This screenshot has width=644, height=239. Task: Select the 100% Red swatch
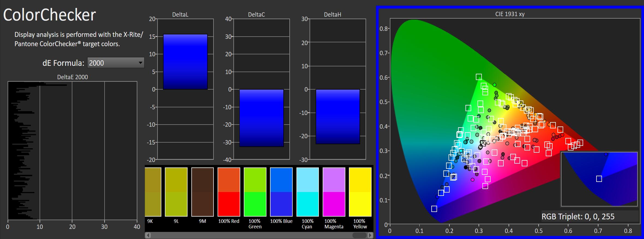229,192
